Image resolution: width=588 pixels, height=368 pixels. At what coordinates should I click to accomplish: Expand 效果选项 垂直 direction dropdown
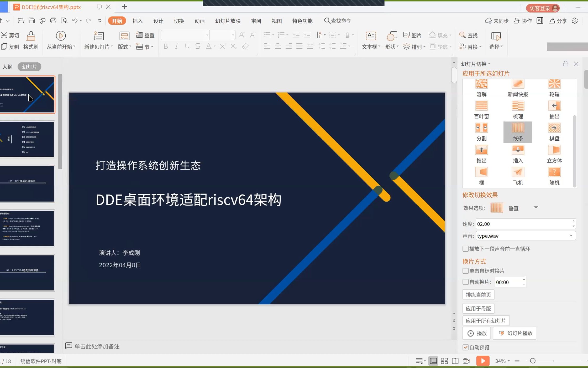(536, 208)
